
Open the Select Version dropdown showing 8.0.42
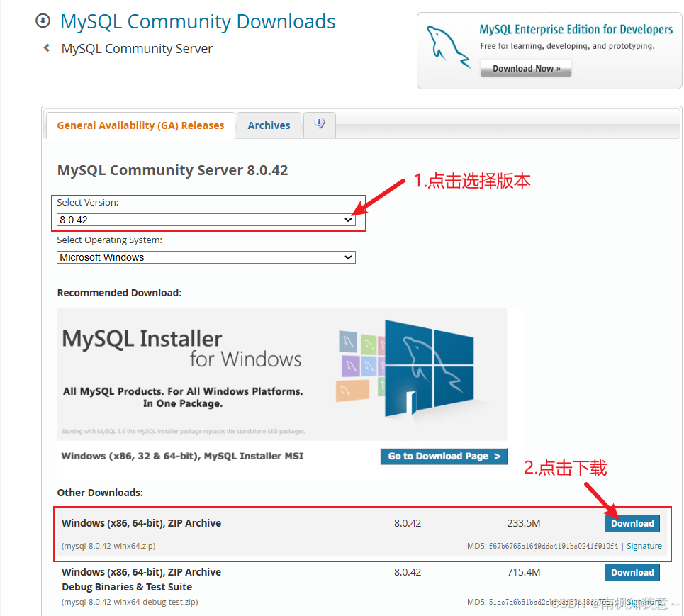(206, 220)
